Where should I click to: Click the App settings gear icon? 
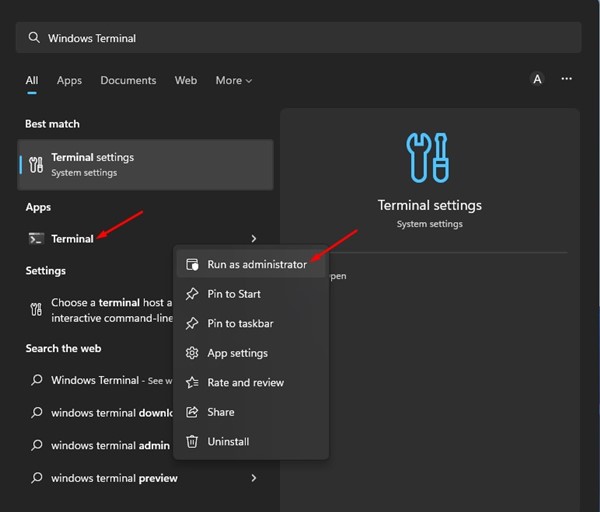191,353
